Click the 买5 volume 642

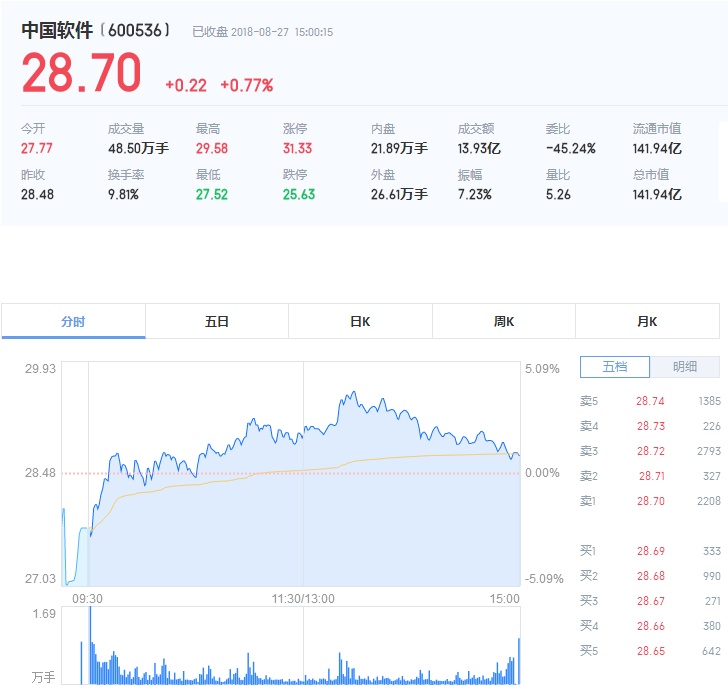pyautogui.click(x=712, y=651)
